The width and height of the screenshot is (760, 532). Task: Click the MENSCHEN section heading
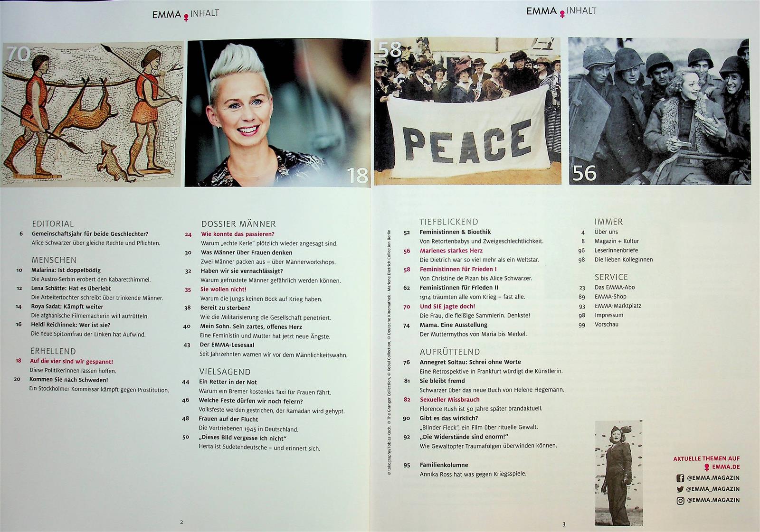click(x=54, y=260)
